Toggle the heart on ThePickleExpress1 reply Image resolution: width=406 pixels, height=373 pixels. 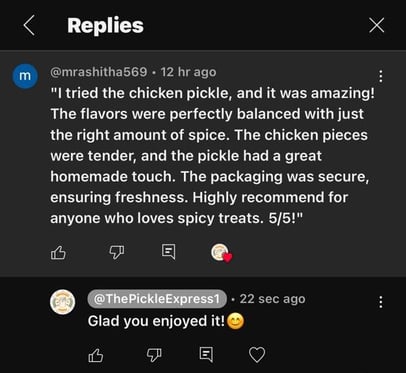pyautogui.click(x=257, y=355)
